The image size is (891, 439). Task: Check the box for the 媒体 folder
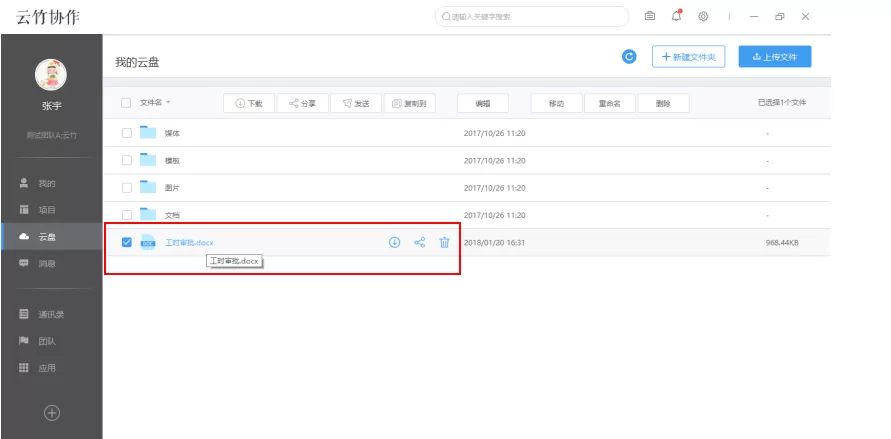(127, 133)
